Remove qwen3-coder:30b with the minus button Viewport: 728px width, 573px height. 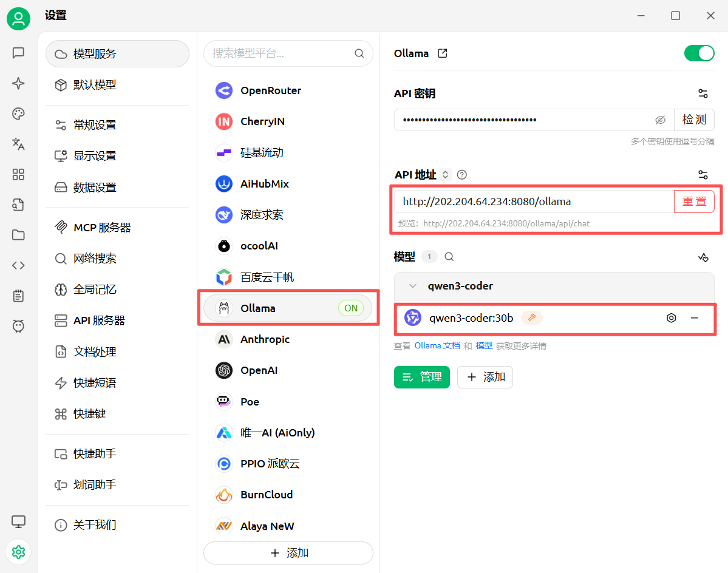click(694, 317)
